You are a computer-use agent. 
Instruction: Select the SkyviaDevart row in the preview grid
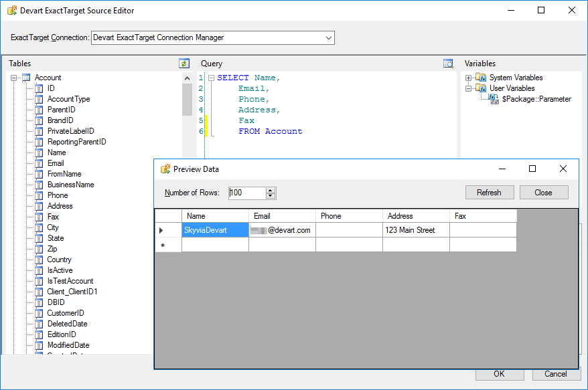click(214, 229)
